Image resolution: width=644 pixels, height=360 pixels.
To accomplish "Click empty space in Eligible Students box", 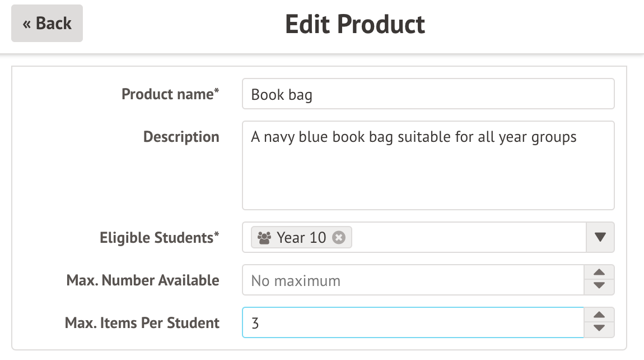I will tap(465, 238).
